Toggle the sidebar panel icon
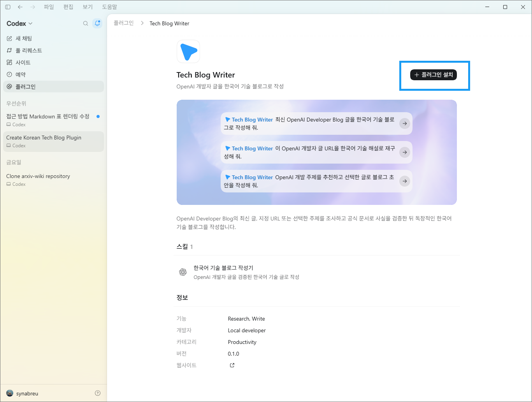The image size is (532, 402). pyautogui.click(x=8, y=7)
